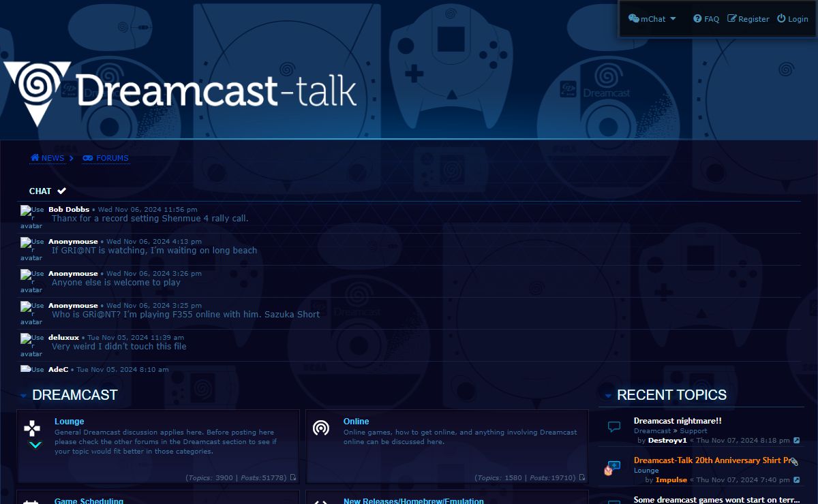
Task: Click Anonymouse on the 4:13 pm message
Action: coord(73,242)
